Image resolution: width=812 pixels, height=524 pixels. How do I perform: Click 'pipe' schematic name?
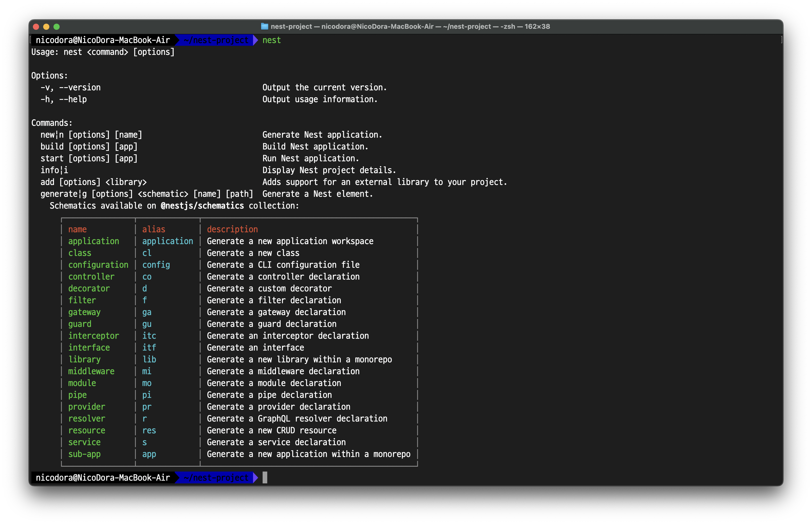pyautogui.click(x=78, y=395)
